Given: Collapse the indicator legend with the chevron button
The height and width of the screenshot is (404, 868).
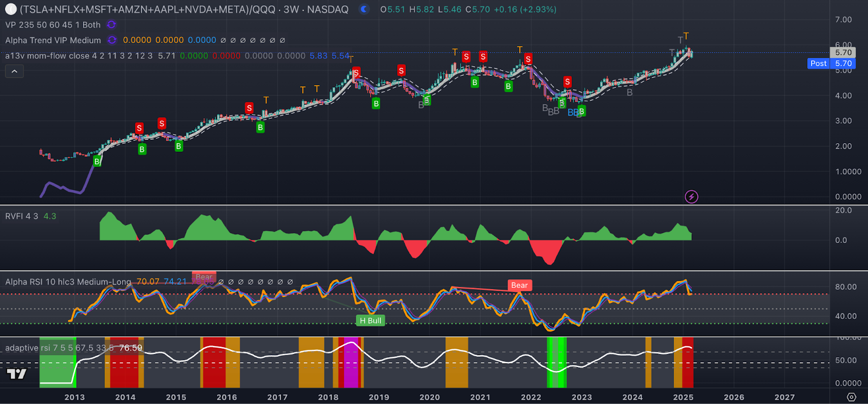Looking at the screenshot, I should click(14, 71).
